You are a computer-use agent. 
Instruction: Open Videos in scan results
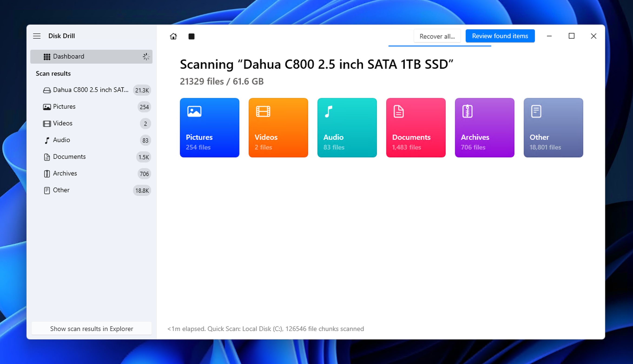91,123
